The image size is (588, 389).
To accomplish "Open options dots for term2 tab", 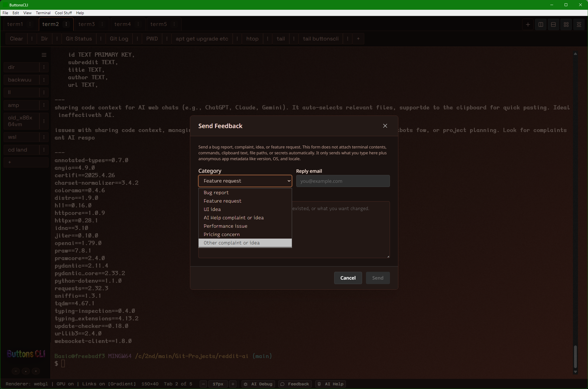I will click(x=66, y=24).
